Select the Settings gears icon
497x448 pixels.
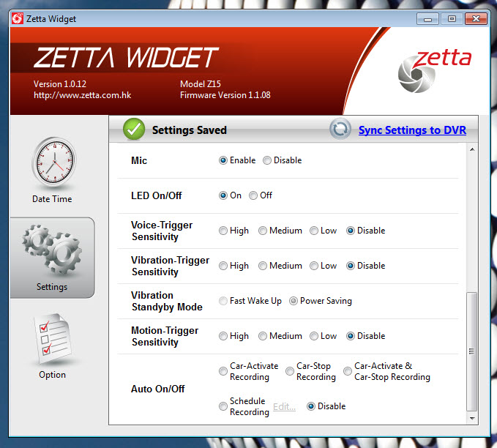coord(52,250)
